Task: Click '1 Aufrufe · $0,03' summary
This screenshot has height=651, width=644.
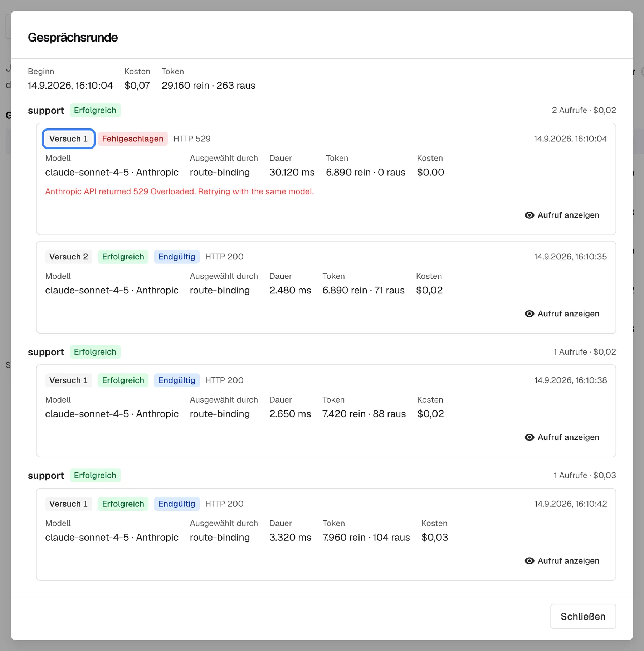Action: click(585, 475)
